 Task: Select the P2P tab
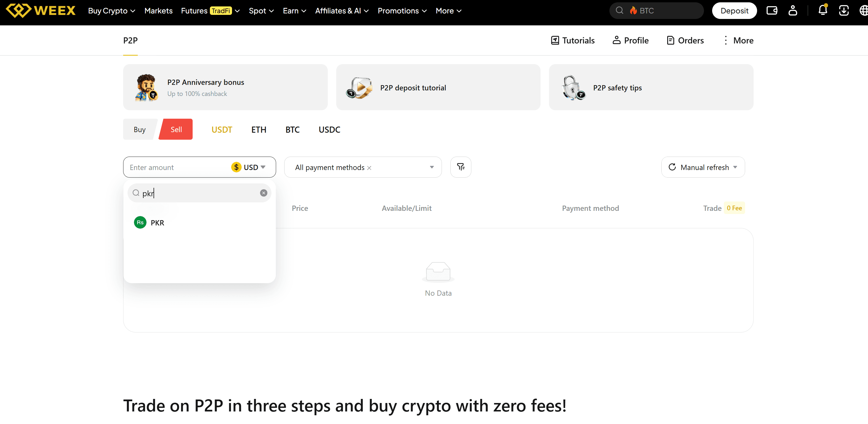click(130, 41)
